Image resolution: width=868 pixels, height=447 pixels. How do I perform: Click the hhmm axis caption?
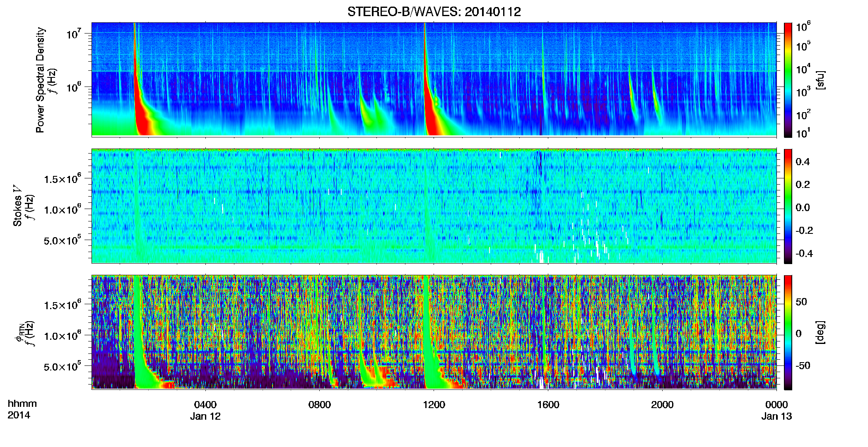point(22,404)
